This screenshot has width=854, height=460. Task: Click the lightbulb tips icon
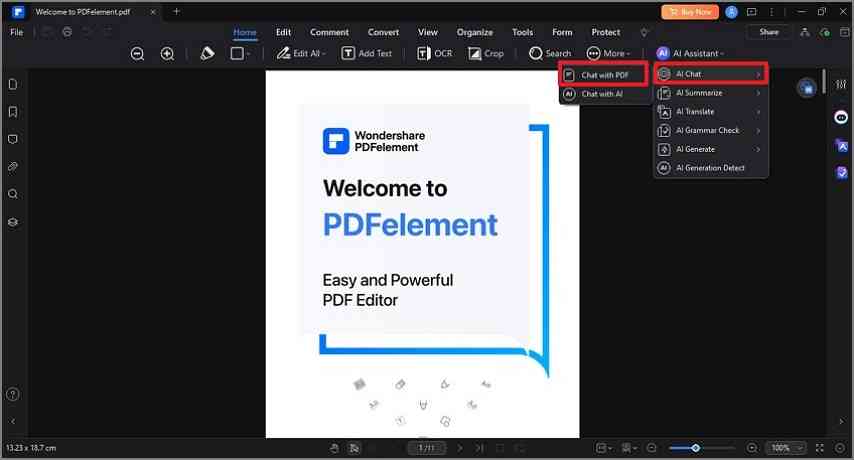tap(644, 33)
